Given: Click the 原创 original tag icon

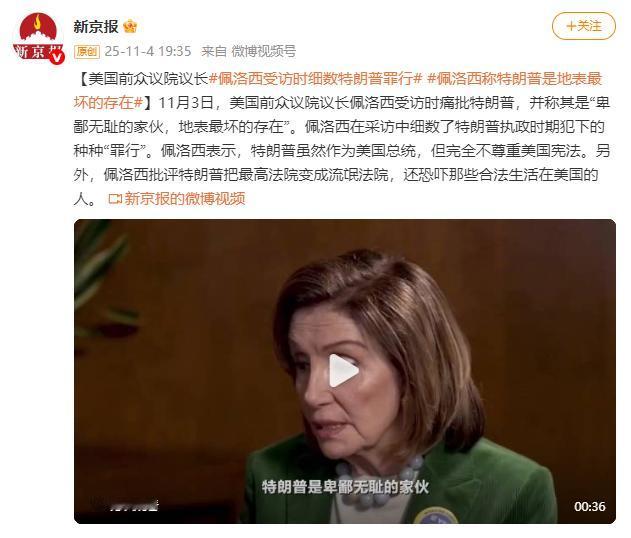Looking at the screenshot, I should point(87,52).
